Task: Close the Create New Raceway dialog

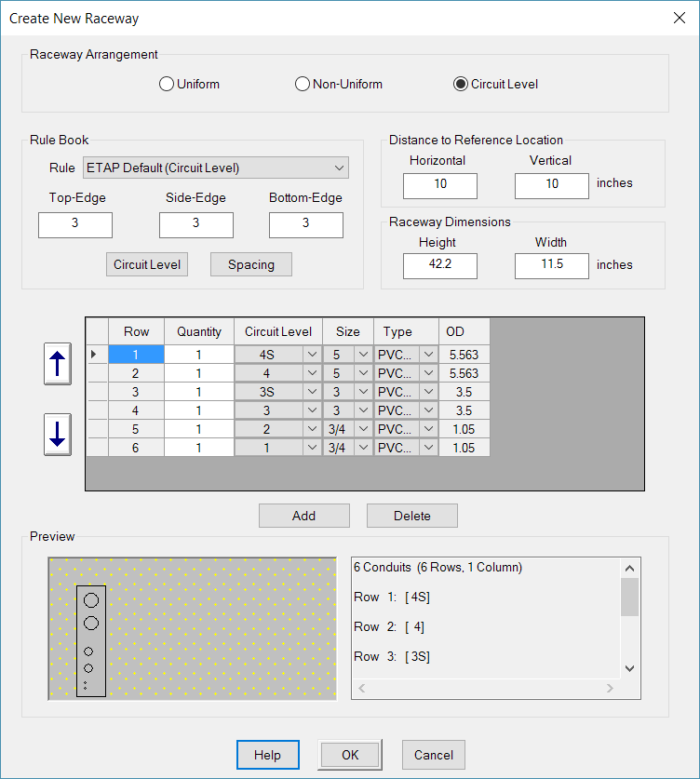Action: [x=679, y=18]
